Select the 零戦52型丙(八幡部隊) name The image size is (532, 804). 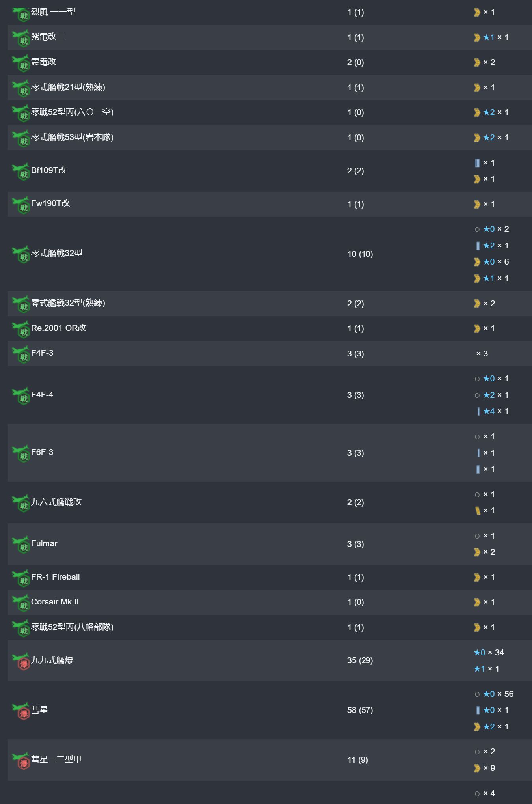pos(72,627)
